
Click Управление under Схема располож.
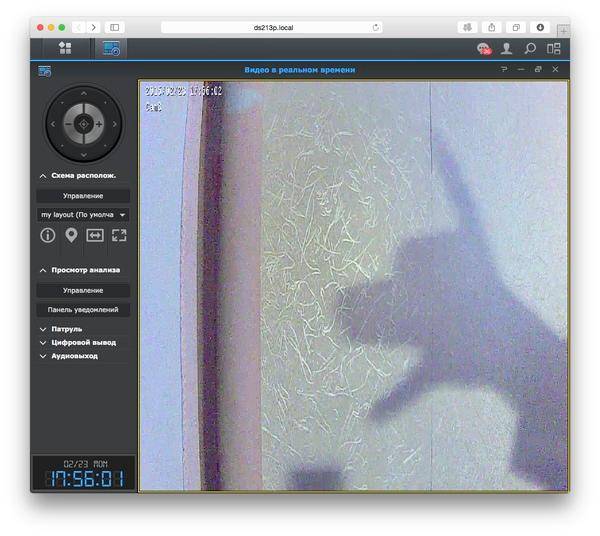83,196
